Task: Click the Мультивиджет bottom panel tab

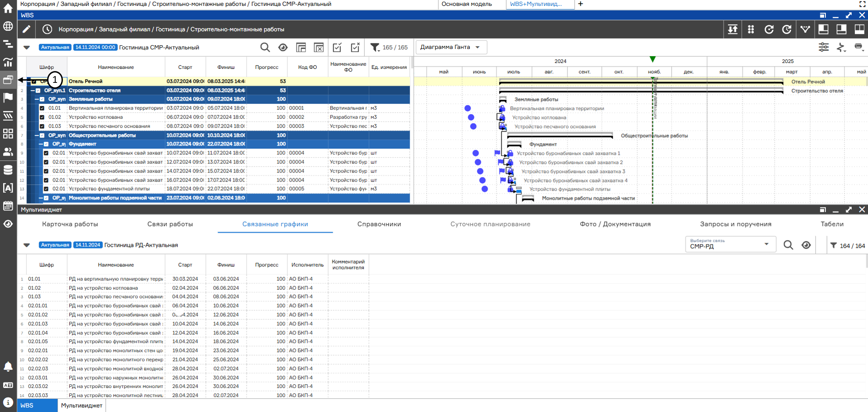Action: coord(81,405)
